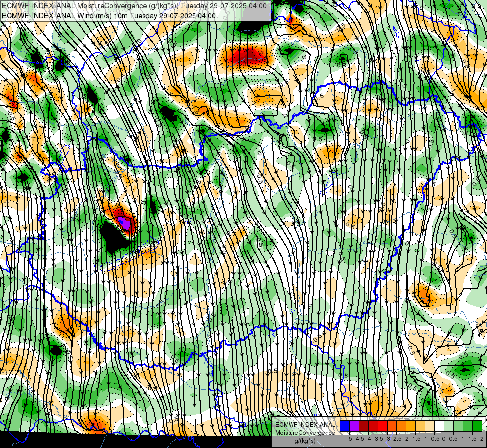The image size is (487, 448).
Task: Click the legend swatch between -1 and -0.5
Action: coord(430,426)
